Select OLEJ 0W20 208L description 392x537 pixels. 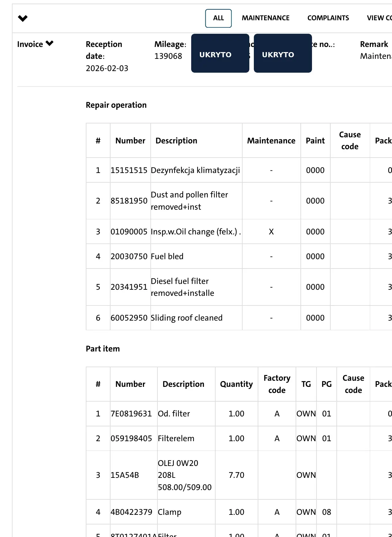point(184,475)
